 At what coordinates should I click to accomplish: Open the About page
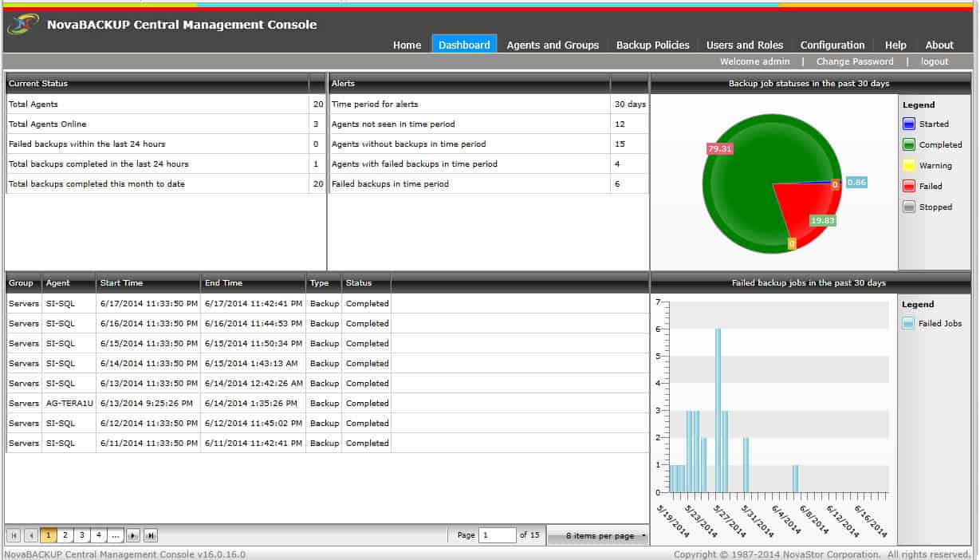(x=939, y=45)
